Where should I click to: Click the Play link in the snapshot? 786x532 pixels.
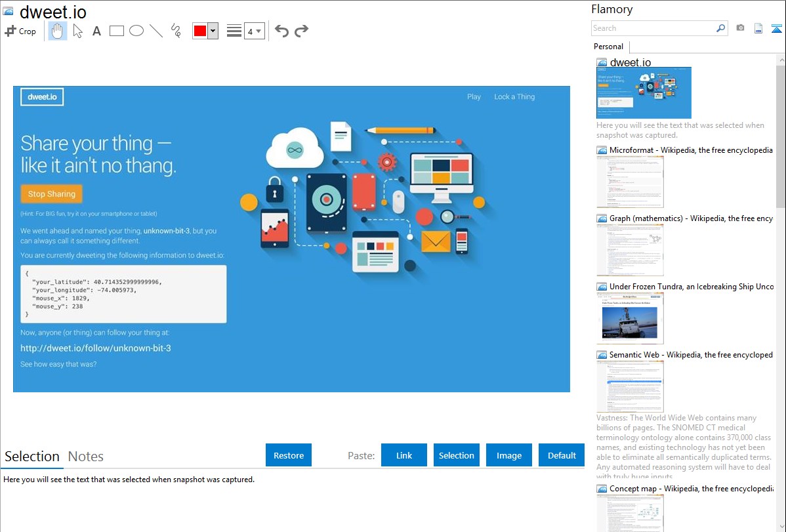point(474,97)
